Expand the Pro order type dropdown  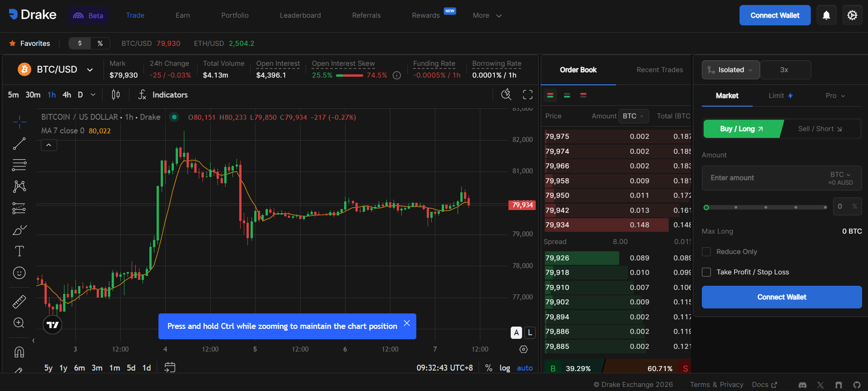coord(835,96)
